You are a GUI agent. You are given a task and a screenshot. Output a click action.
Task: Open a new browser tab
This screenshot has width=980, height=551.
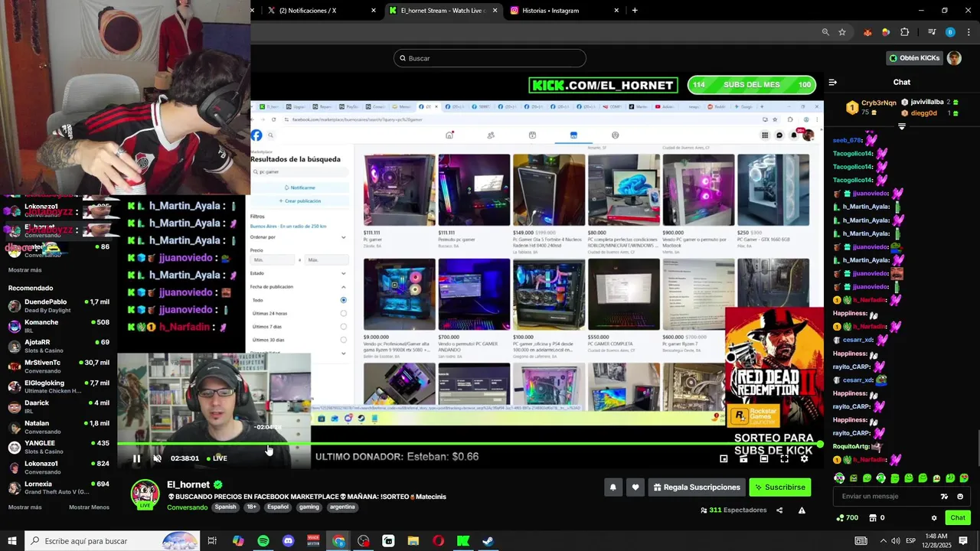coord(635,10)
